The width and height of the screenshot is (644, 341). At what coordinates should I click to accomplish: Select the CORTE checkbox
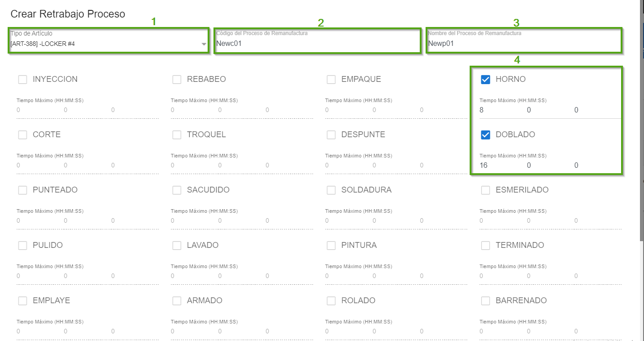click(x=22, y=135)
